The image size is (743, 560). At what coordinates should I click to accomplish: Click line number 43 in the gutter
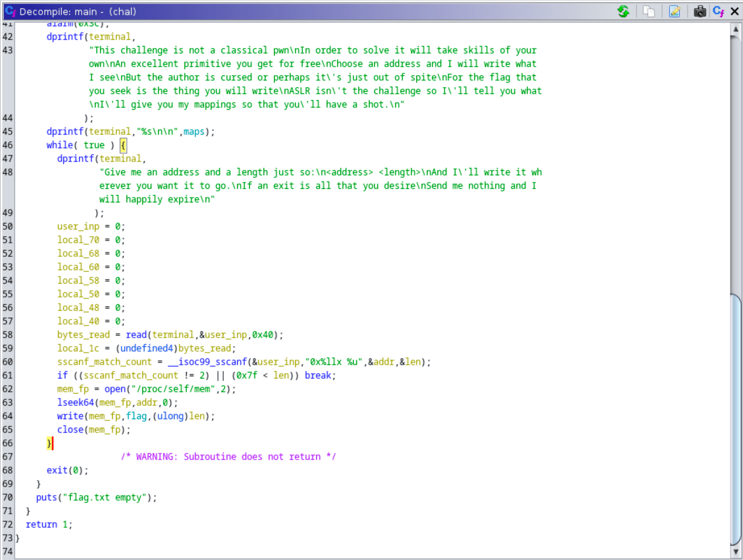pos(8,50)
